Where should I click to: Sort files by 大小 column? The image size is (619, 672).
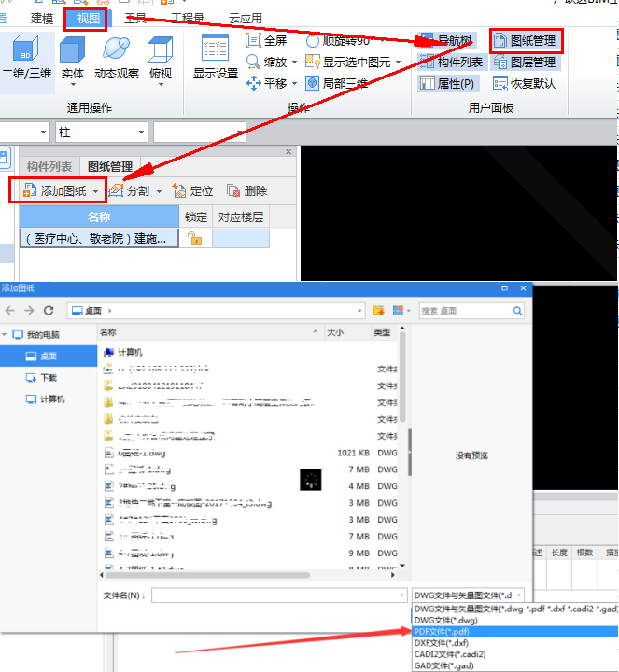[335, 332]
